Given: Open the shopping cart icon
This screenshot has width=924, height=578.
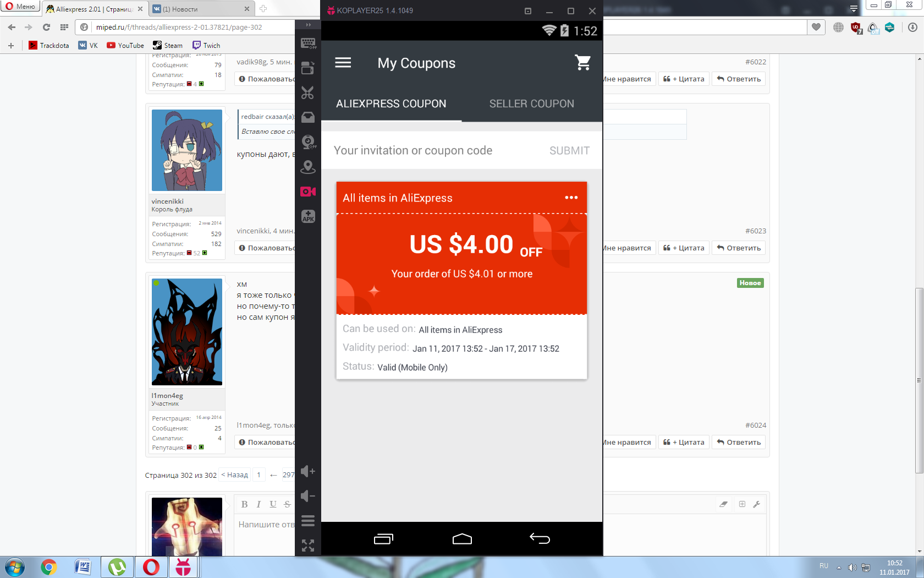Looking at the screenshot, I should [583, 63].
